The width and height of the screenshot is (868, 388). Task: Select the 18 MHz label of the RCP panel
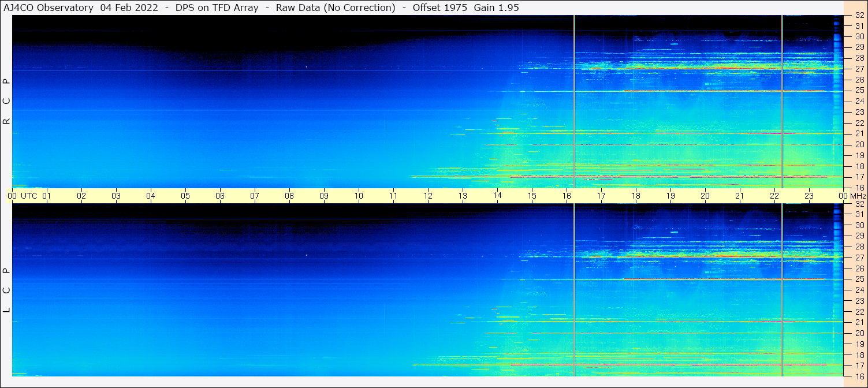point(859,166)
